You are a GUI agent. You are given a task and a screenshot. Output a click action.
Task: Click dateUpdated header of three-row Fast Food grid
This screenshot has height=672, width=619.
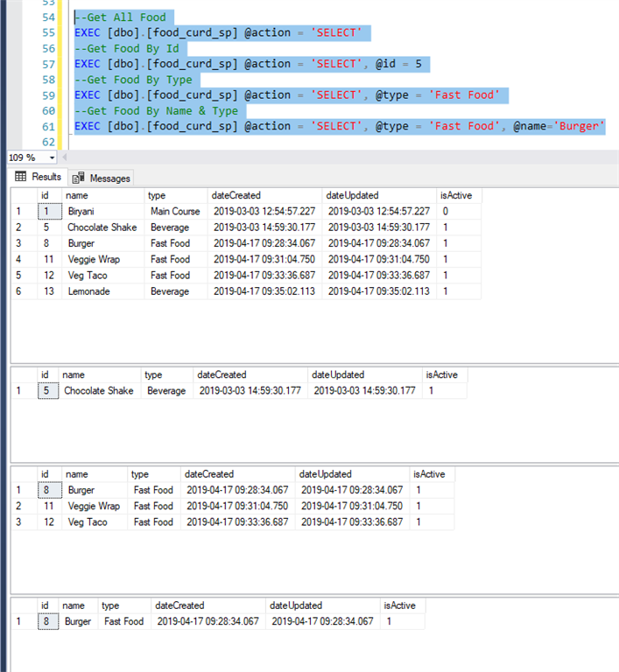click(352, 474)
